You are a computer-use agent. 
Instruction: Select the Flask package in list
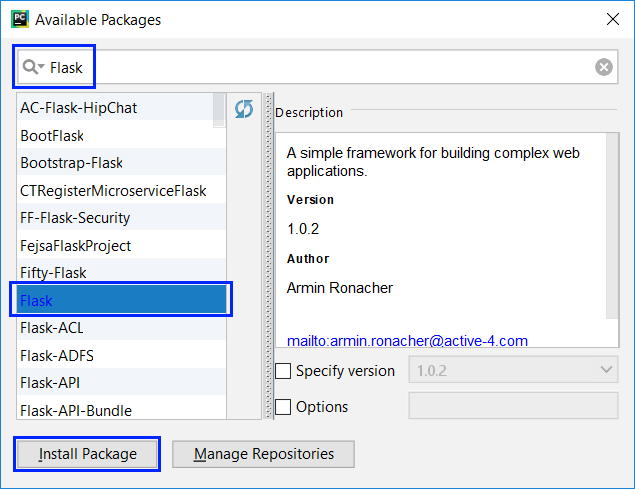click(118, 300)
